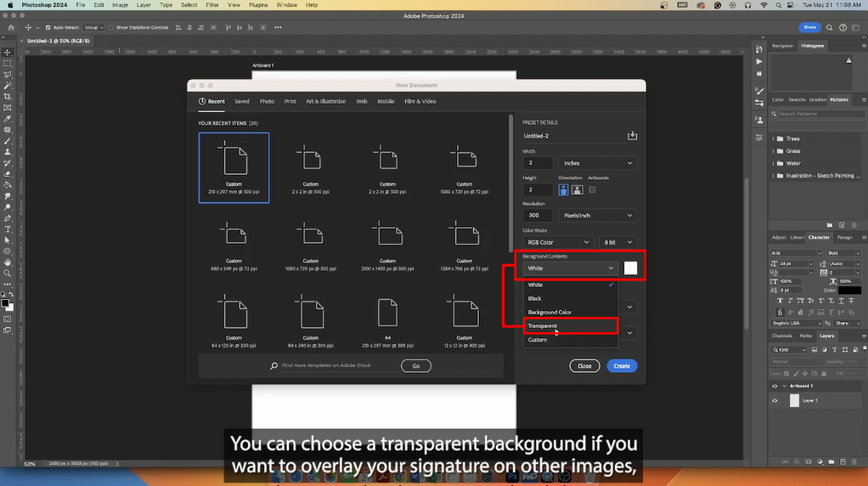Select the Zoom tool

pos(7,274)
